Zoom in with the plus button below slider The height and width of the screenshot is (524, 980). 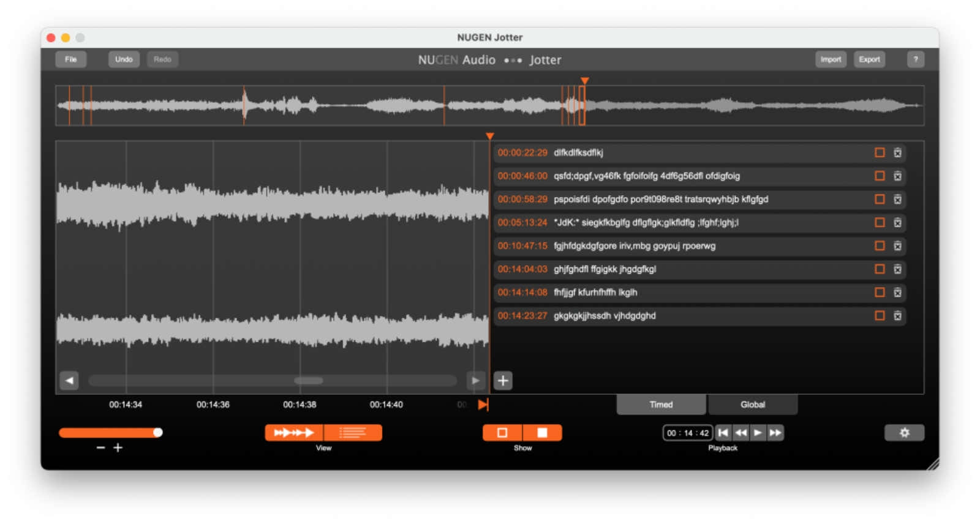[118, 448]
